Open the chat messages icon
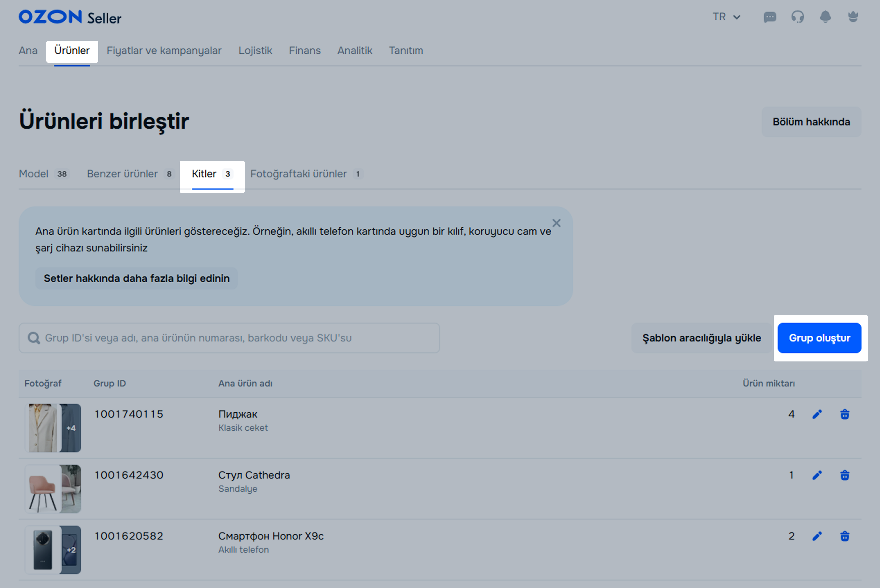 tap(770, 17)
